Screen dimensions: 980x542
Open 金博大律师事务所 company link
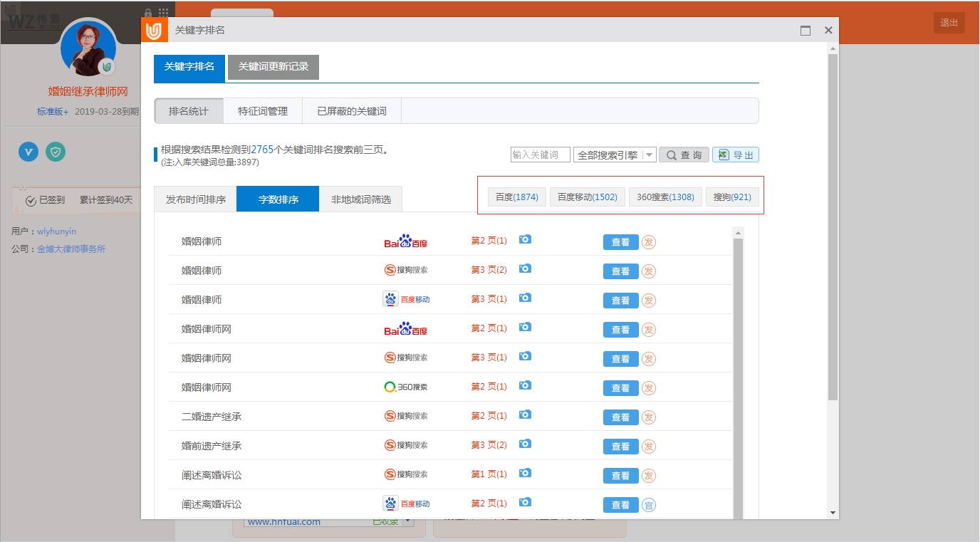coord(71,249)
